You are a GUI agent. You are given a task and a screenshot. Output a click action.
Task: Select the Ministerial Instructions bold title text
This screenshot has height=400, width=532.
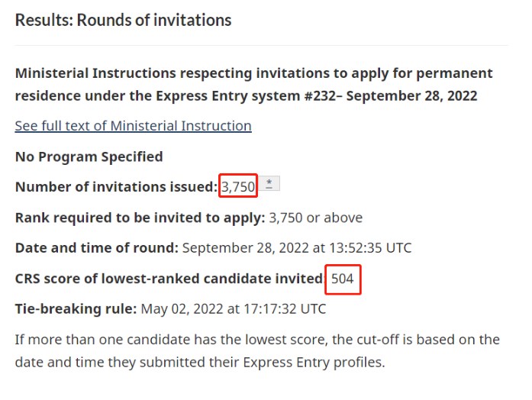click(253, 85)
